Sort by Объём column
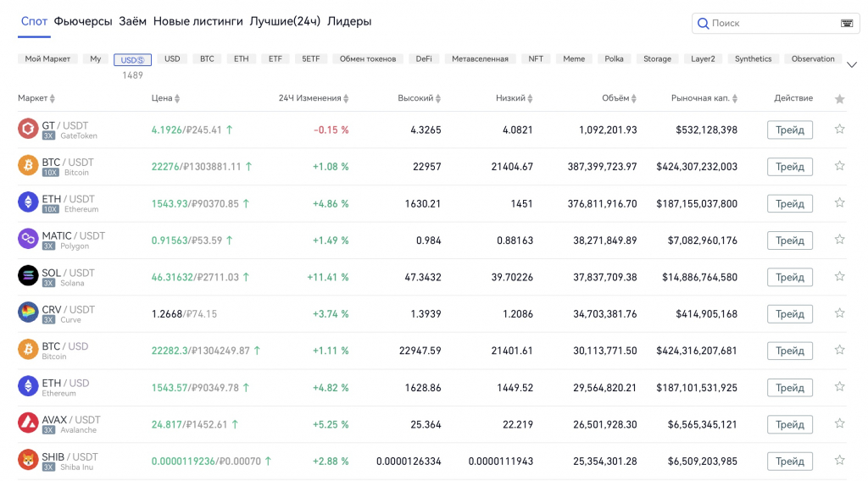Image resolution: width=868 pixels, height=481 pixels. [619, 98]
